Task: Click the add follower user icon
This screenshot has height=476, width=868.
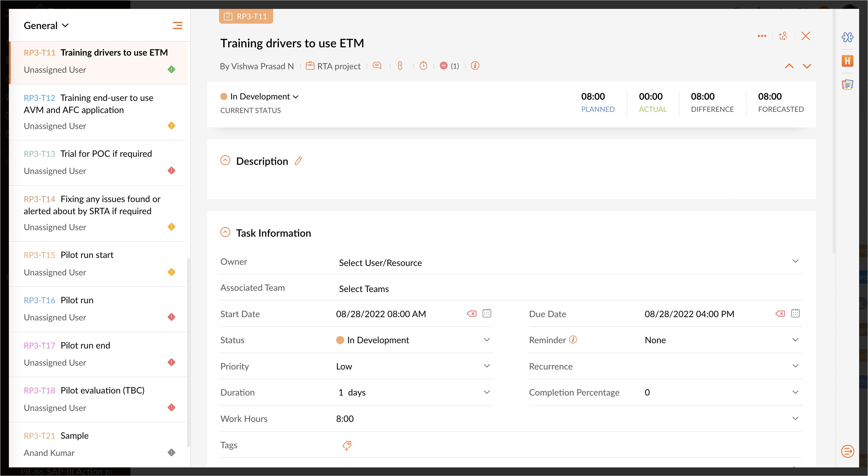Action: [783, 36]
